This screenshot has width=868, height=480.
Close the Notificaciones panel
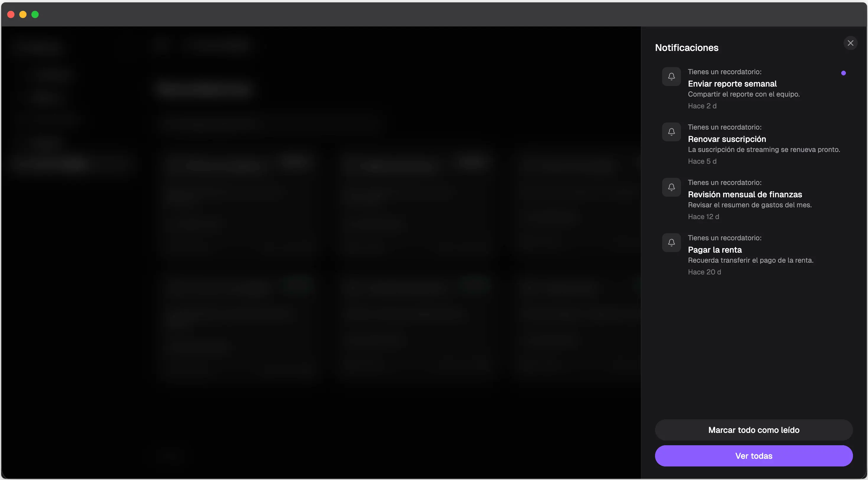(850, 43)
